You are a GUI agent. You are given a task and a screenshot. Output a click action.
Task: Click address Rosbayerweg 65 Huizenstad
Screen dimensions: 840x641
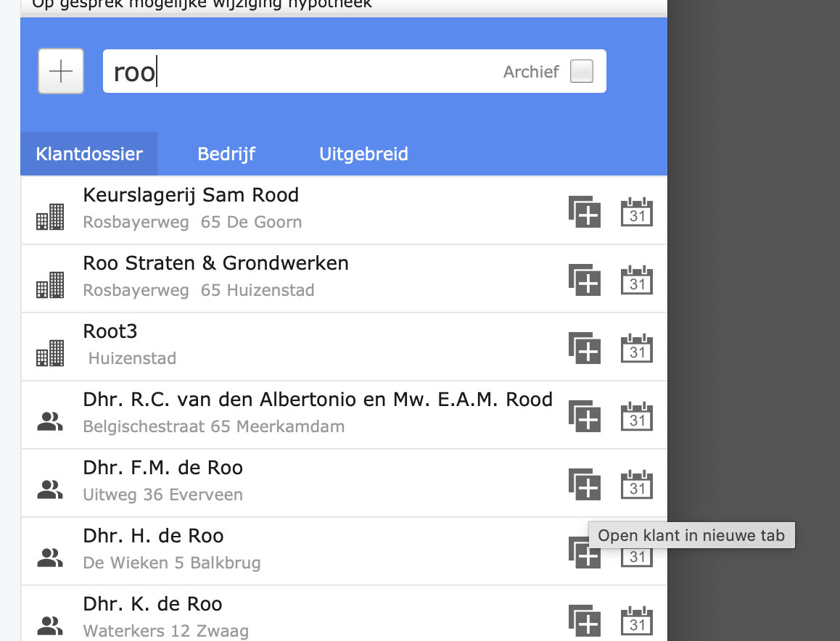coord(199,290)
